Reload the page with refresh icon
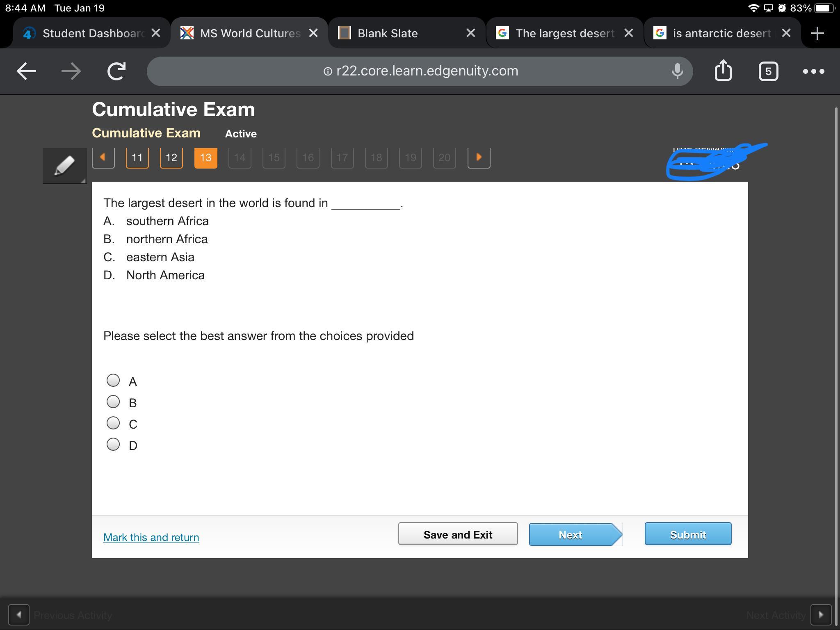Screen dimensions: 840x630 pyautogui.click(x=116, y=71)
